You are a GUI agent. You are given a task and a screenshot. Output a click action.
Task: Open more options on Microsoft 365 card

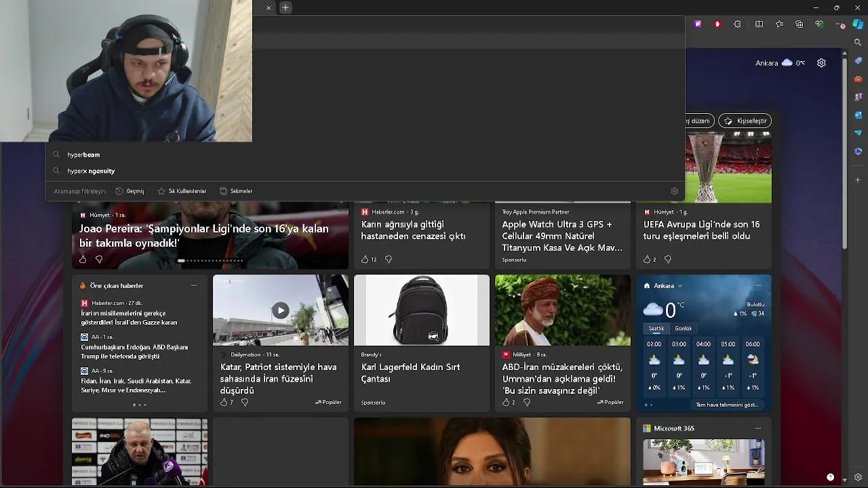point(758,428)
